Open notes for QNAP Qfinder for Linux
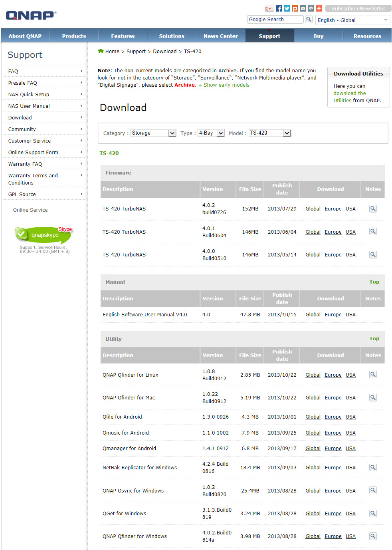 pos(373,375)
